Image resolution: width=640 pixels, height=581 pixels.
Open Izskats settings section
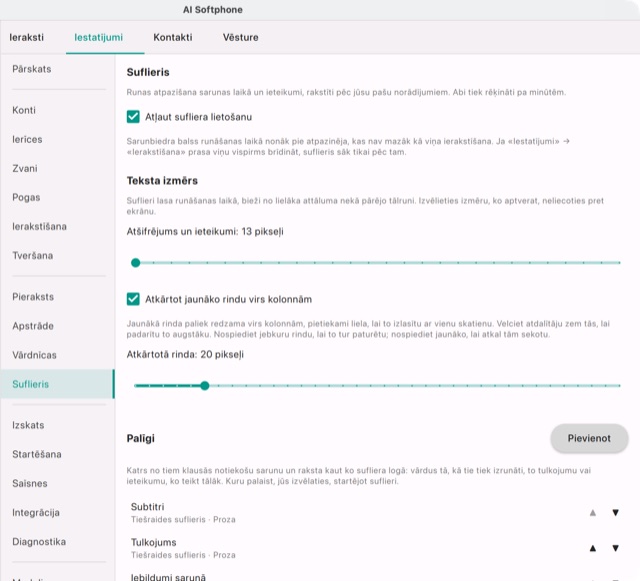click(x=58, y=425)
